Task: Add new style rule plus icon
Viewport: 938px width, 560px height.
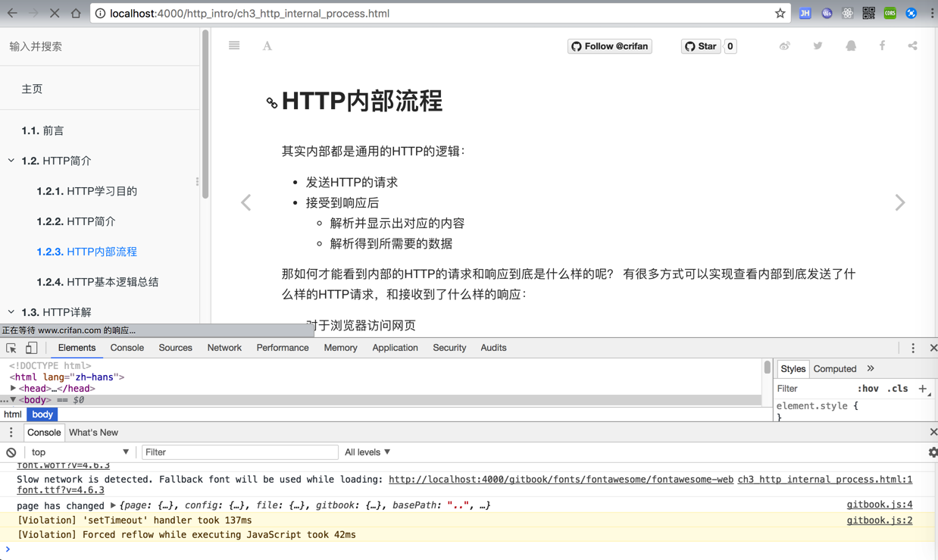Action: pos(923,389)
